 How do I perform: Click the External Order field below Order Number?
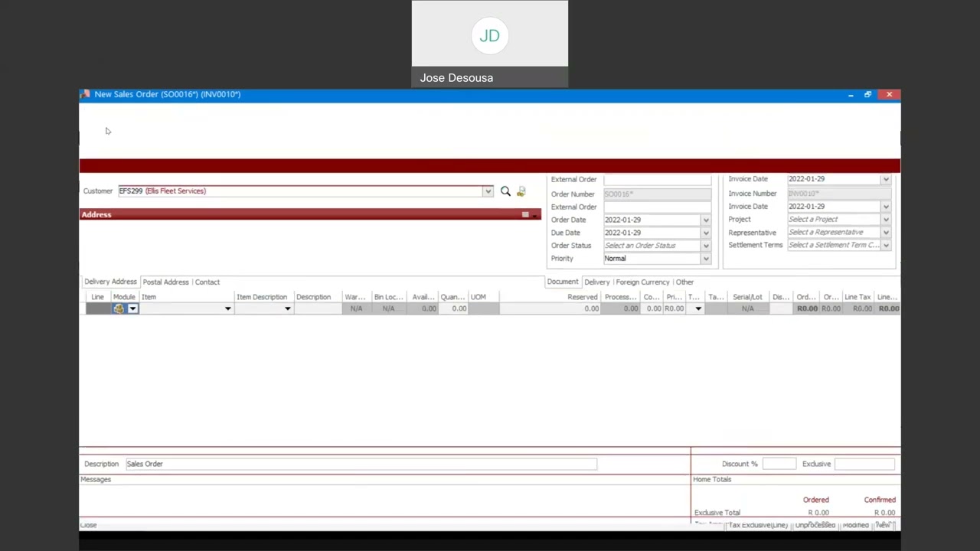pyautogui.click(x=657, y=207)
